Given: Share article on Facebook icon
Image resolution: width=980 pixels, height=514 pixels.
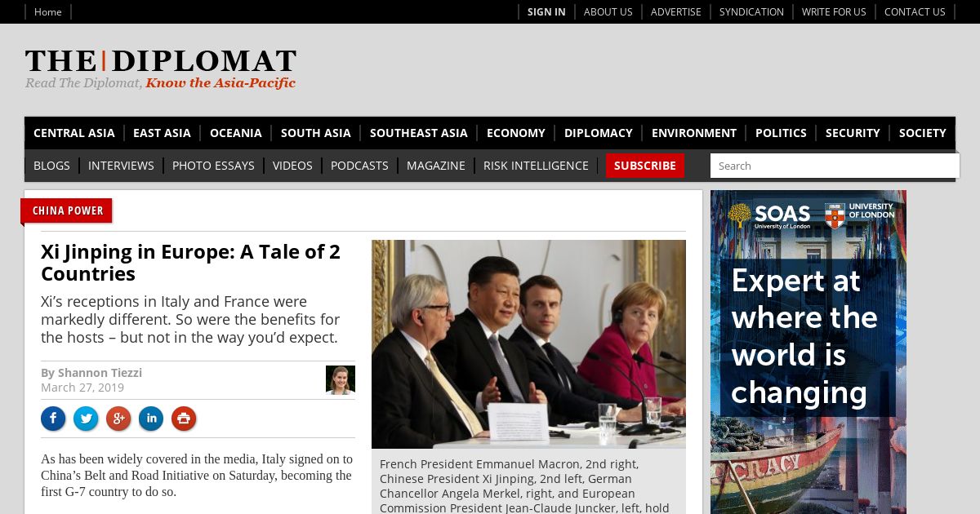Looking at the screenshot, I should (53, 419).
